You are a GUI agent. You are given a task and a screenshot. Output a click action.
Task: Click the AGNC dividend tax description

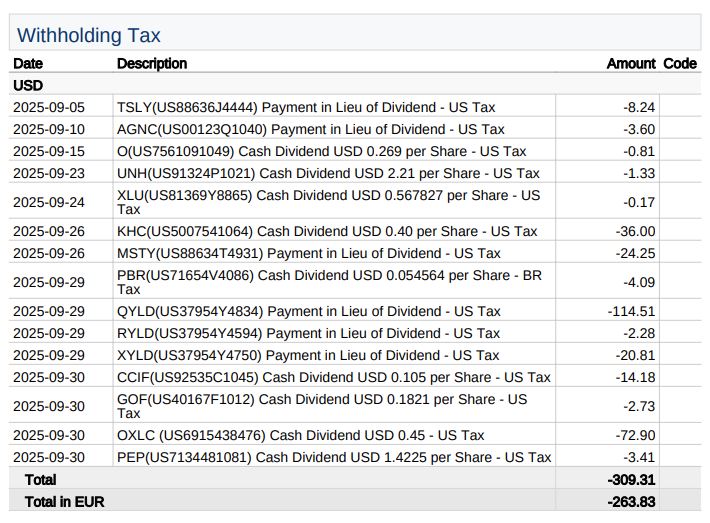pos(311,129)
